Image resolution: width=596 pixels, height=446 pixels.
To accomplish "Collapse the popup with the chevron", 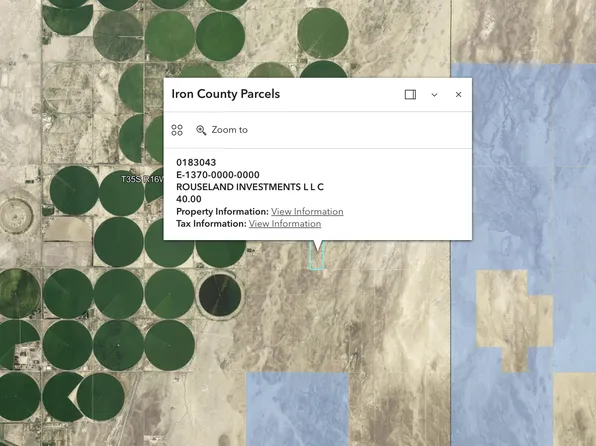I will tap(434, 95).
